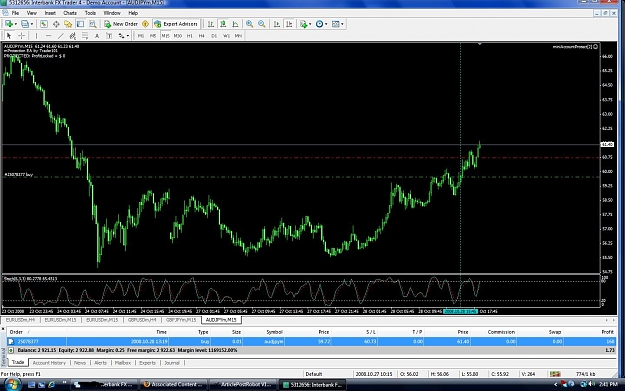The image size is (625, 391).
Task: Select order 25078377 row
Action: [311, 342]
